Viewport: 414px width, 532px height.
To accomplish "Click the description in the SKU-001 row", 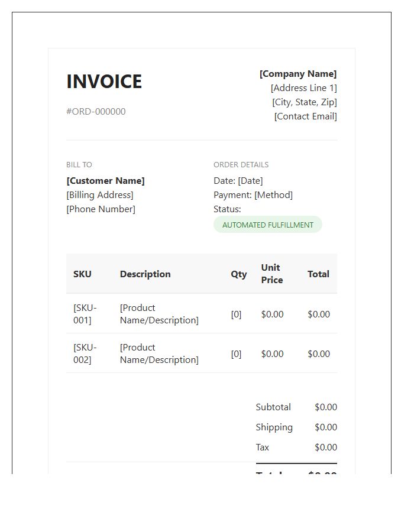I will click(159, 314).
